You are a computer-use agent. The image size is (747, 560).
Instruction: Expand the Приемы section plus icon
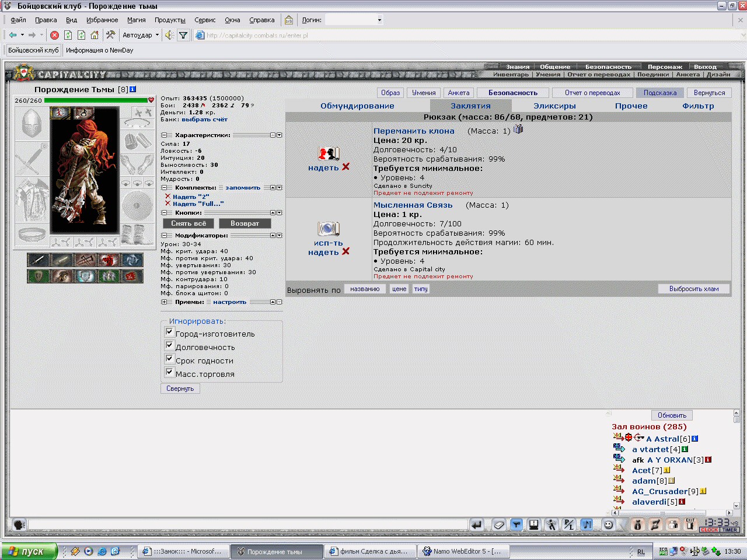[164, 302]
